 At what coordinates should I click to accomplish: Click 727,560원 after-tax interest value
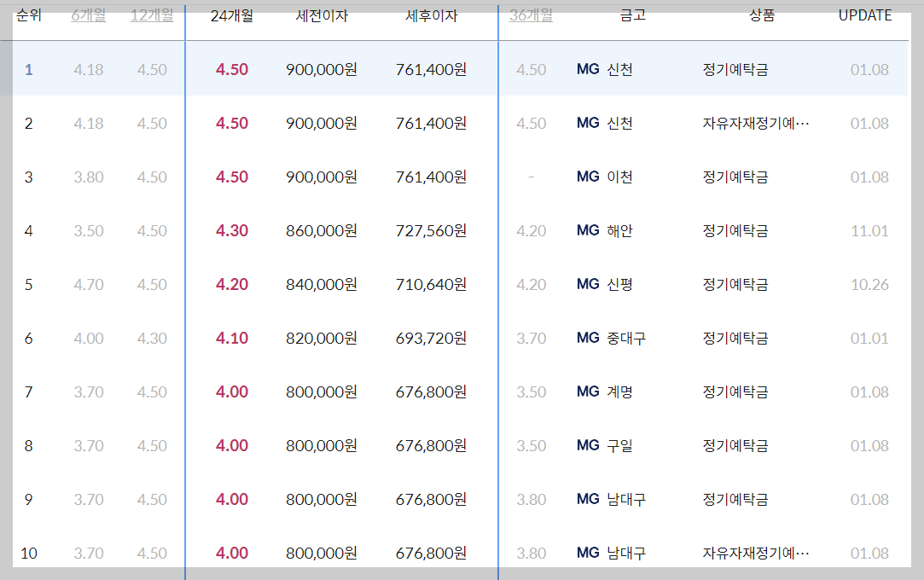click(x=432, y=230)
